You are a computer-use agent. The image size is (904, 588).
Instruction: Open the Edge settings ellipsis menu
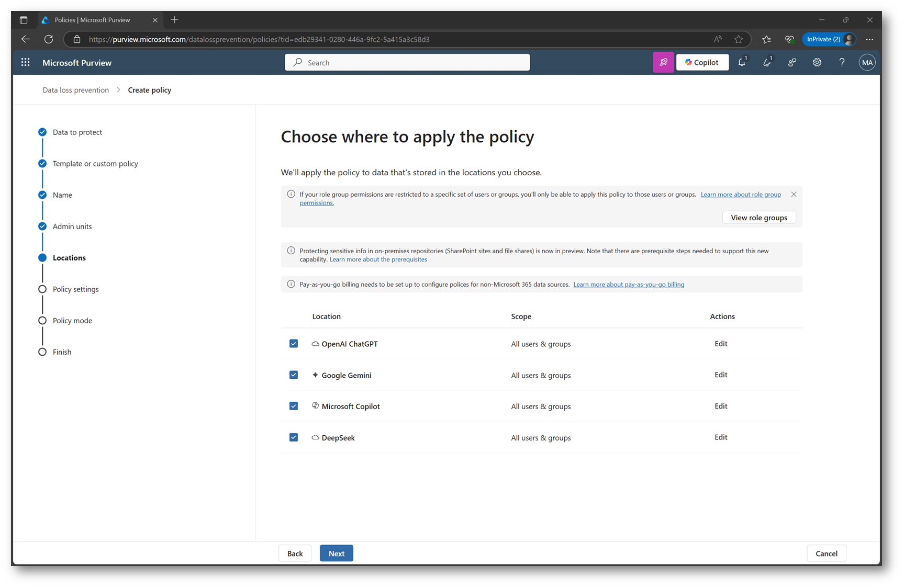[869, 39]
